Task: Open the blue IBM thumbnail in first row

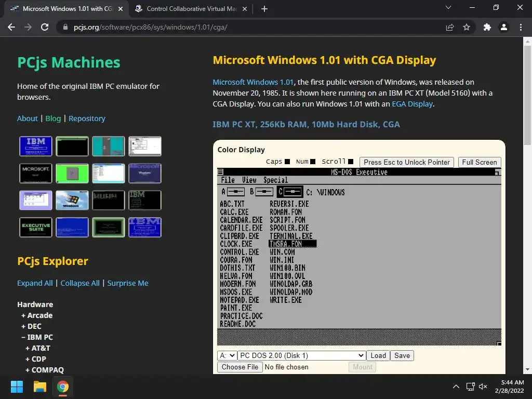Action: click(x=36, y=146)
